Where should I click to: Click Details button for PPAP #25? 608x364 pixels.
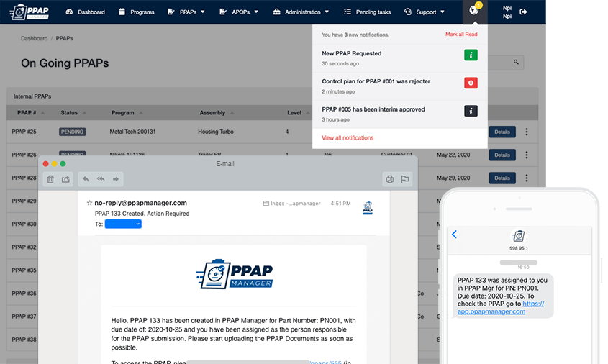[502, 132]
